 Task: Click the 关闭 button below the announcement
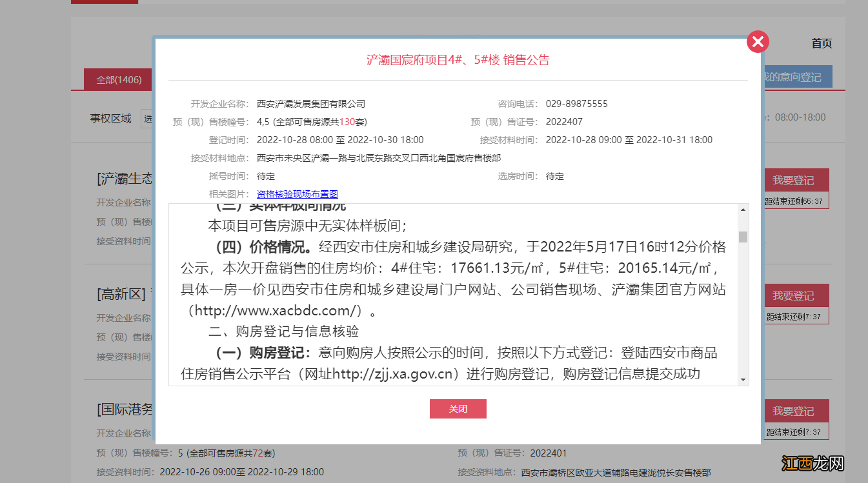click(458, 409)
